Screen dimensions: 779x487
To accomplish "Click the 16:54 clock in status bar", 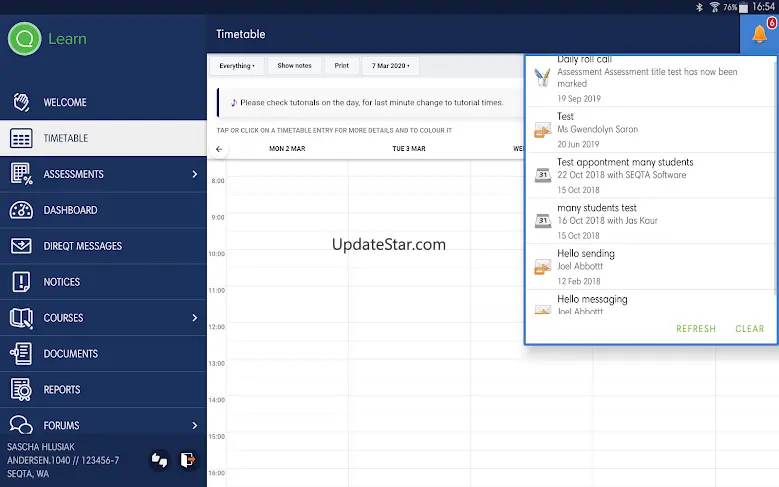I will coord(763,7).
